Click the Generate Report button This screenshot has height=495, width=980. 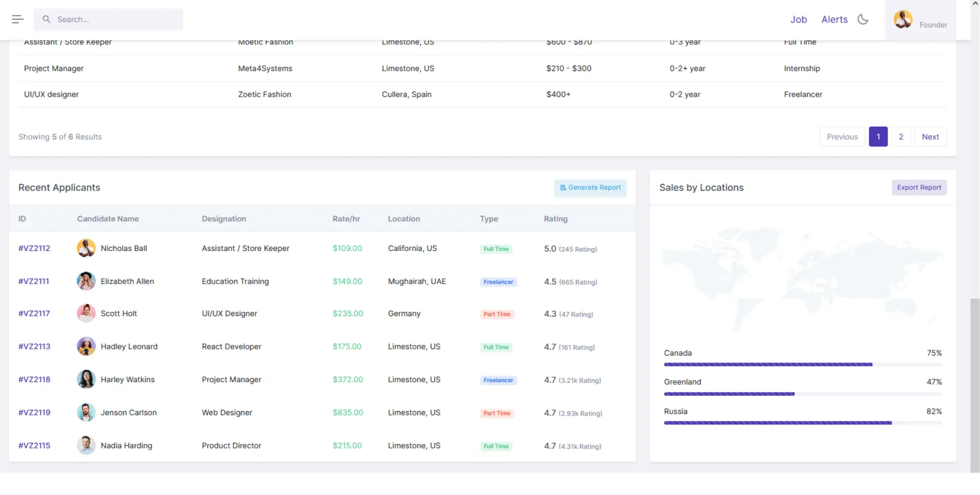[x=590, y=188]
